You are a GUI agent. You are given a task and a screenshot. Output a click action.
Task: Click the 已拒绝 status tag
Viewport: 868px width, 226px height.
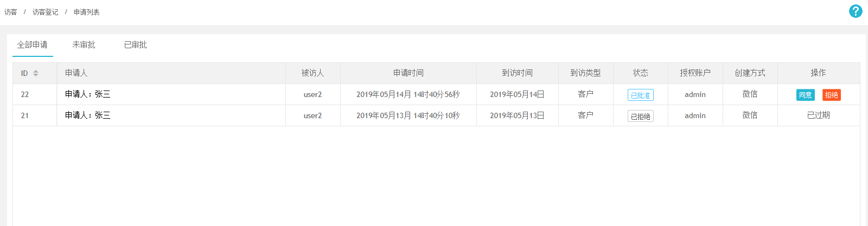click(640, 116)
